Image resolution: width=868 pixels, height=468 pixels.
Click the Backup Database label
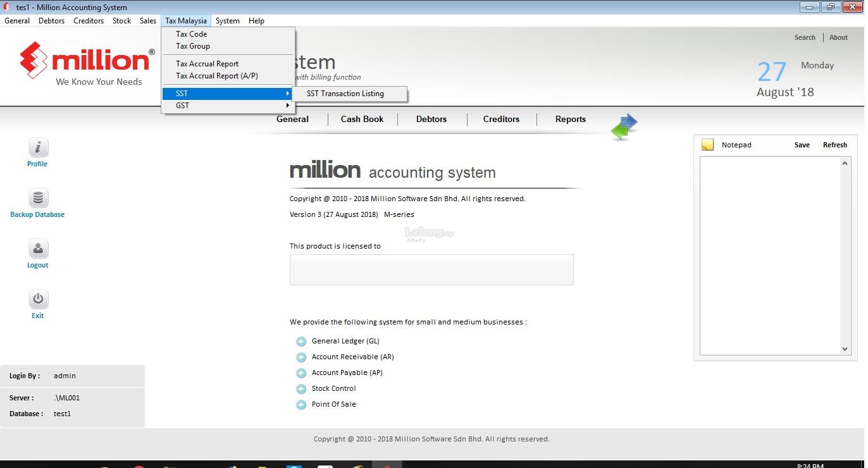click(x=37, y=214)
